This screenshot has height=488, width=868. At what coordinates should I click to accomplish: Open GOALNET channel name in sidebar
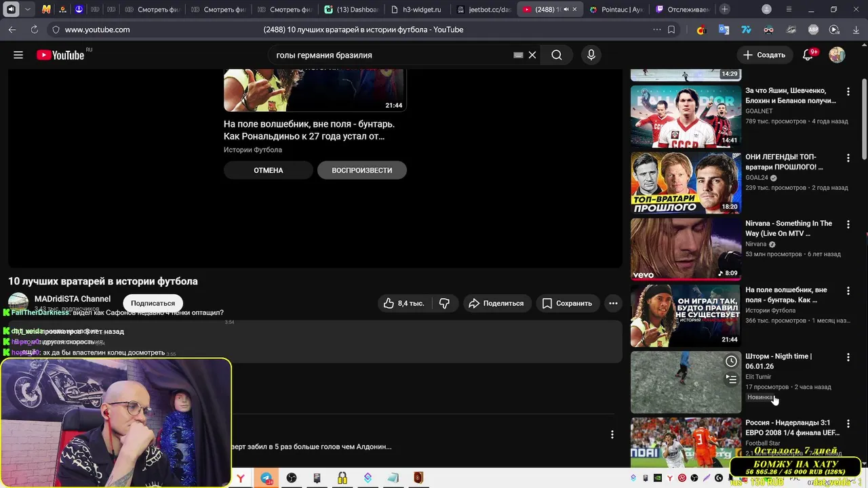pyautogui.click(x=759, y=111)
